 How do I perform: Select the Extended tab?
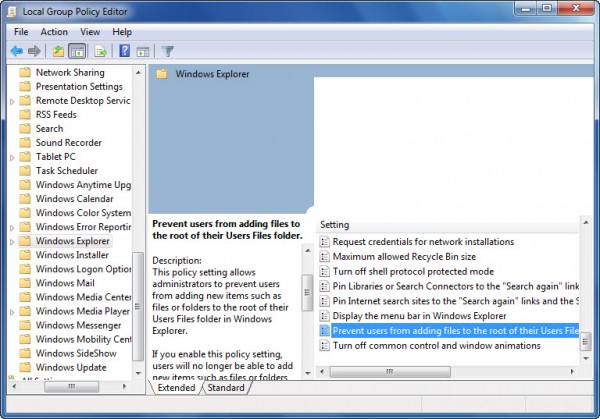coord(176,388)
